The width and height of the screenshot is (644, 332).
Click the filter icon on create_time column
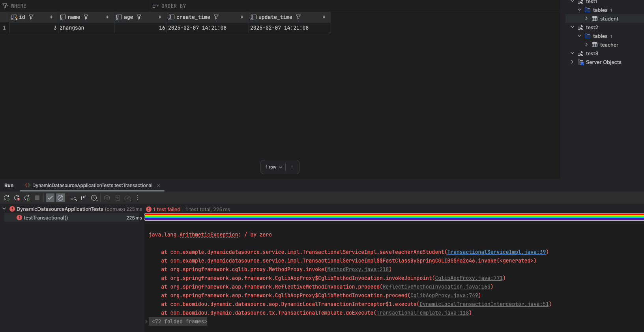216,17
